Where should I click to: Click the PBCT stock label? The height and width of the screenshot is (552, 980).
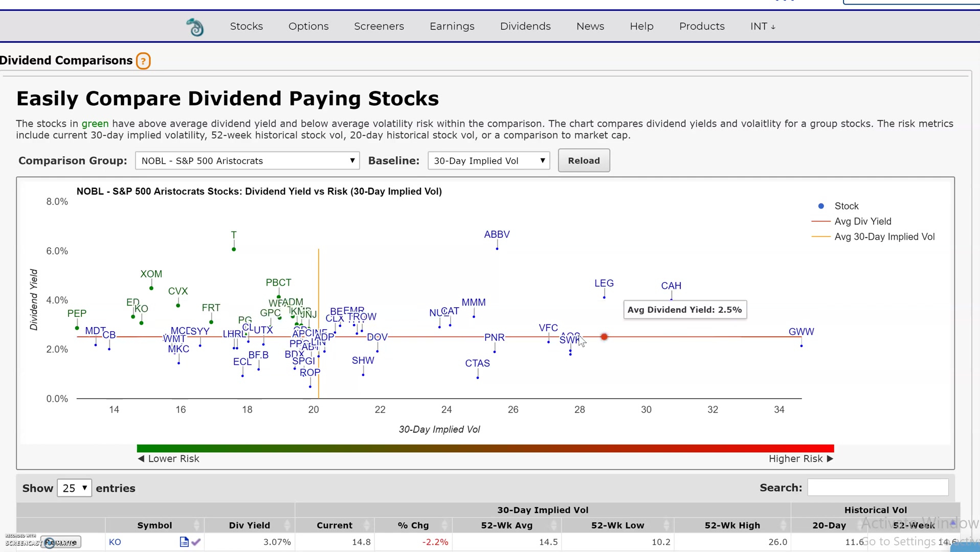pyautogui.click(x=278, y=282)
